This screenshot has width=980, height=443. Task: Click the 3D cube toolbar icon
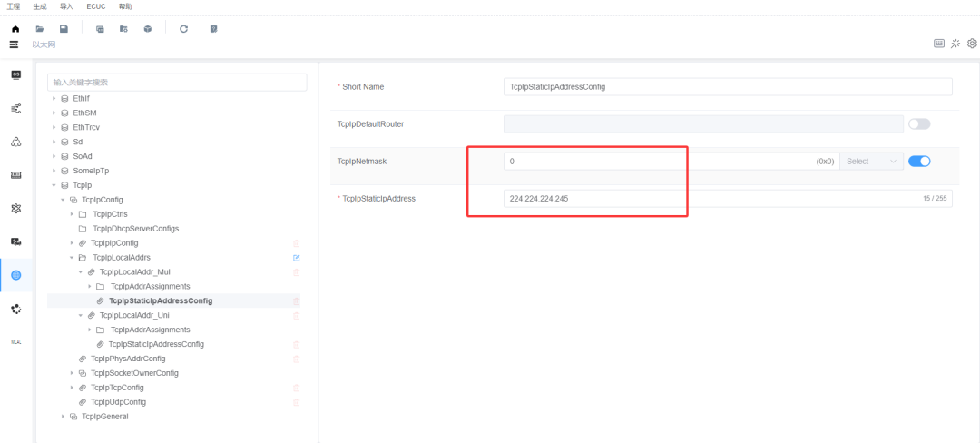[148, 29]
